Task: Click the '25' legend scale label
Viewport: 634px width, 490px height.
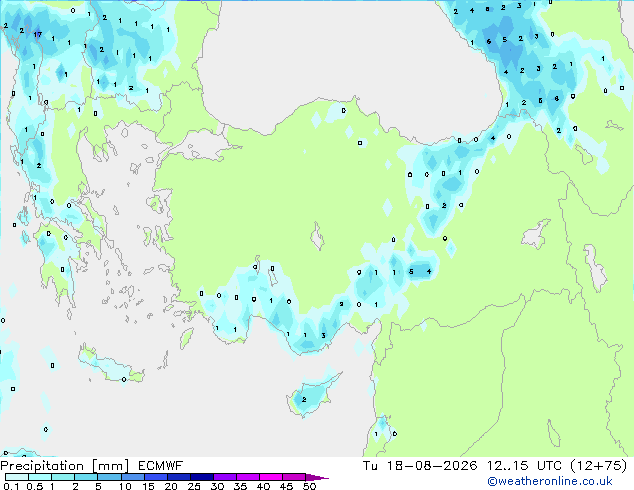Action: [x=194, y=486]
